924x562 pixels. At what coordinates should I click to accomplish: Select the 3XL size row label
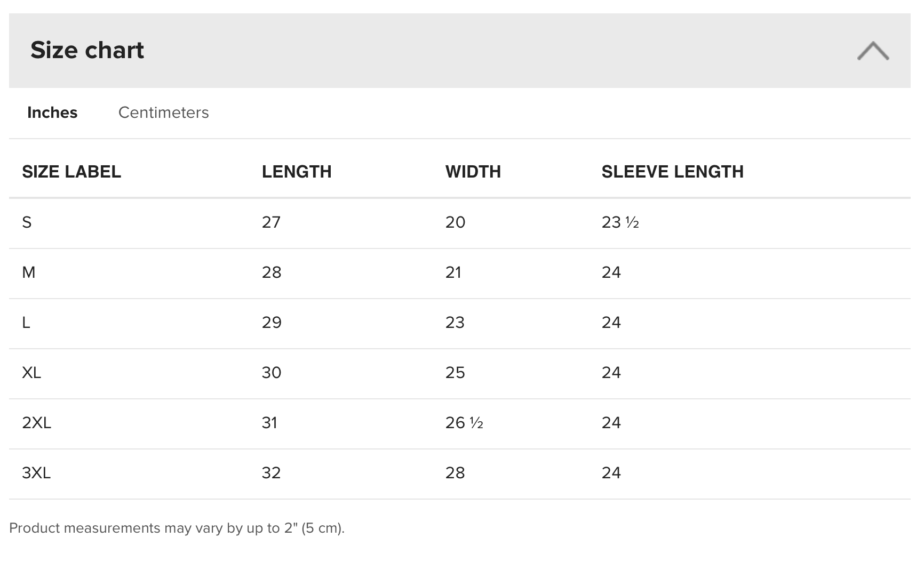pos(36,473)
